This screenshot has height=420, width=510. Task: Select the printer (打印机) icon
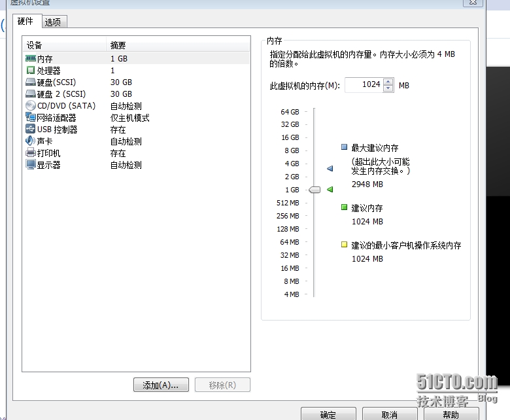pos(31,152)
